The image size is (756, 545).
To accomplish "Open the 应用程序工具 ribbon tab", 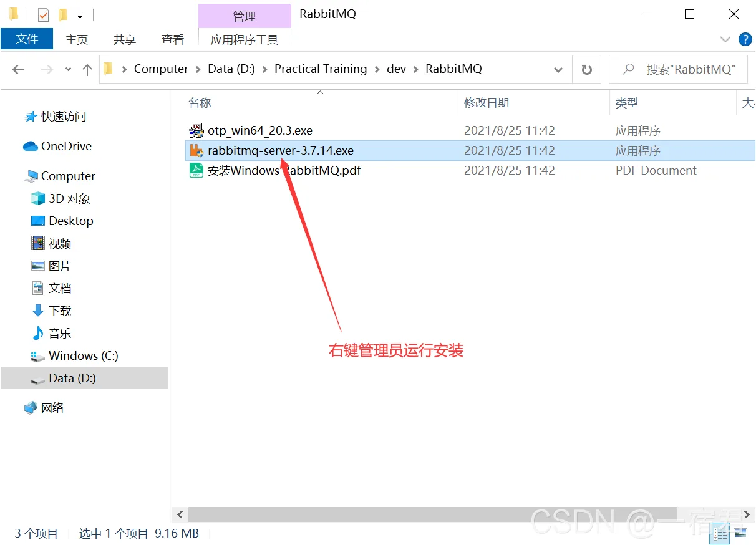I will pos(245,39).
